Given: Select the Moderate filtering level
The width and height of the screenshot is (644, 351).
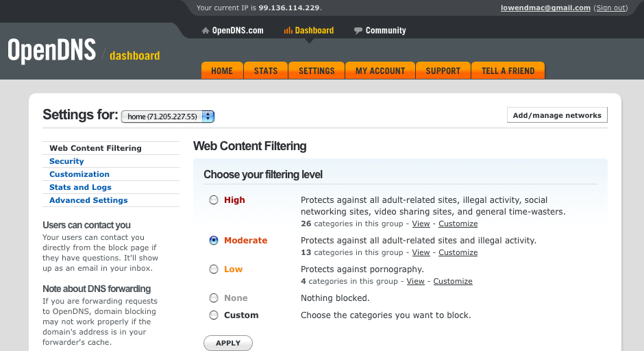Looking at the screenshot, I should (x=214, y=241).
